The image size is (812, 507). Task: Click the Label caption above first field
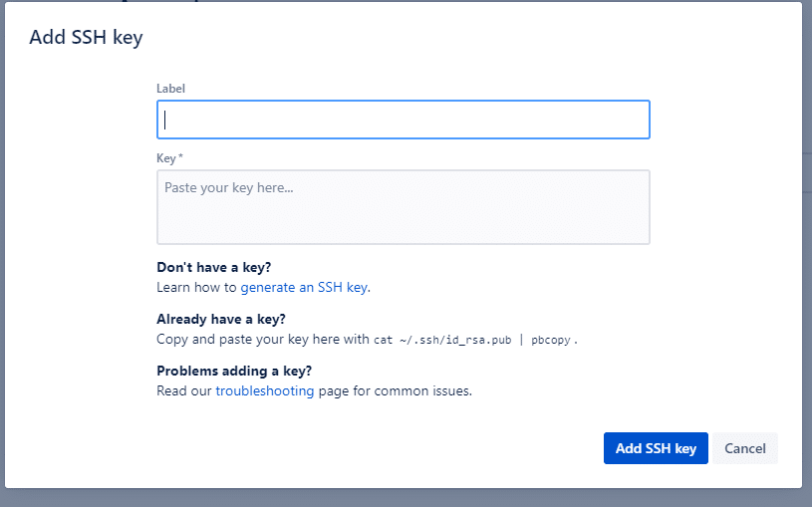pyautogui.click(x=171, y=89)
